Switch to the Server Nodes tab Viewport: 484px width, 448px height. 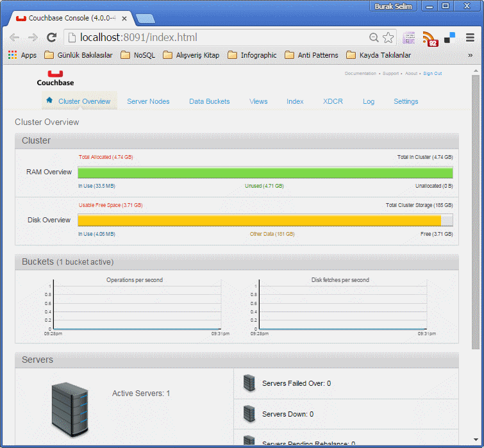coord(148,101)
